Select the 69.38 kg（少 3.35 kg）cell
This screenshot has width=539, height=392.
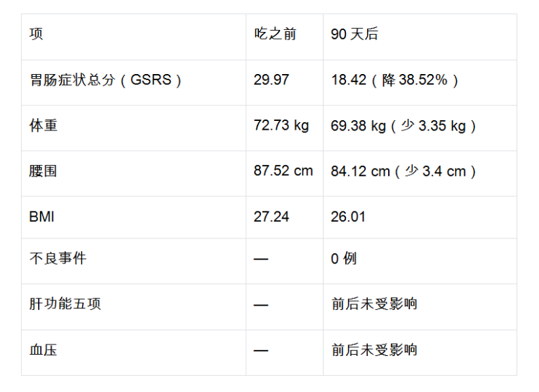point(420,128)
